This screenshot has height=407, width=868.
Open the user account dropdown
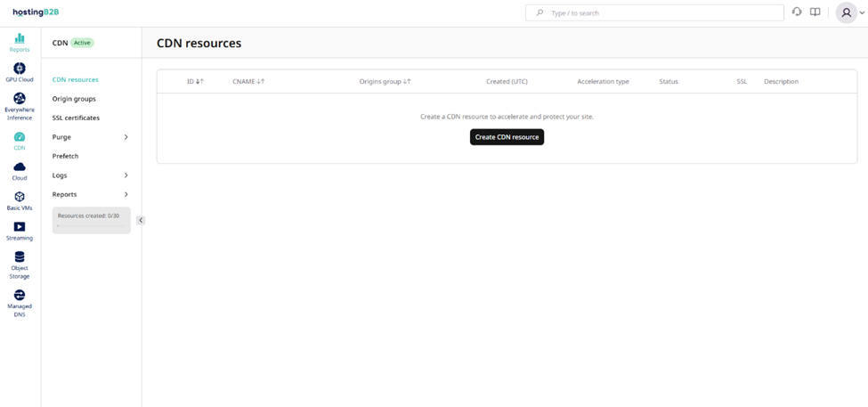pos(850,12)
